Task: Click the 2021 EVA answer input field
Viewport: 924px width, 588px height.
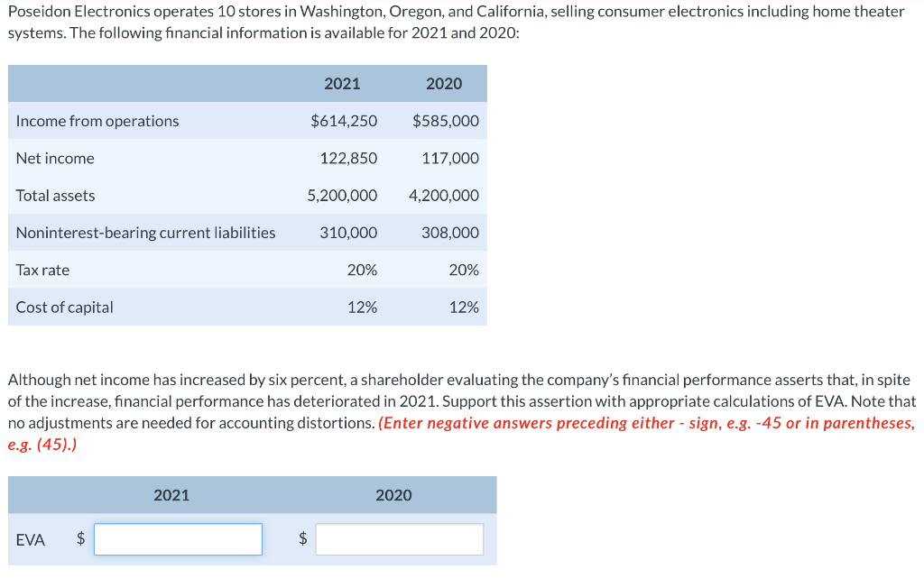Action: [178, 539]
